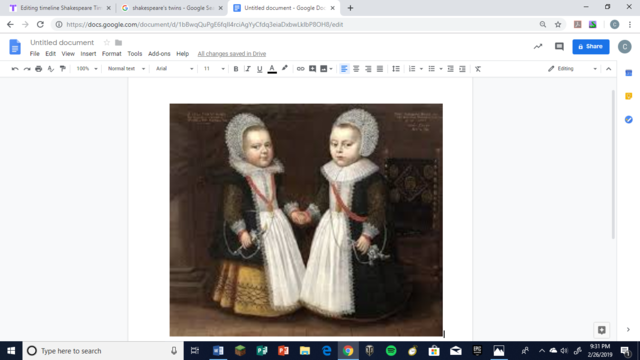Open the Insert menu
640x360 pixels.
click(x=88, y=54)
